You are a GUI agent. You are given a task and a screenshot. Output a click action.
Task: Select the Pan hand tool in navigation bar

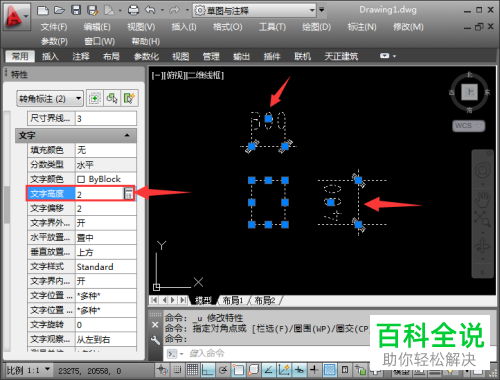coord(482,199)
